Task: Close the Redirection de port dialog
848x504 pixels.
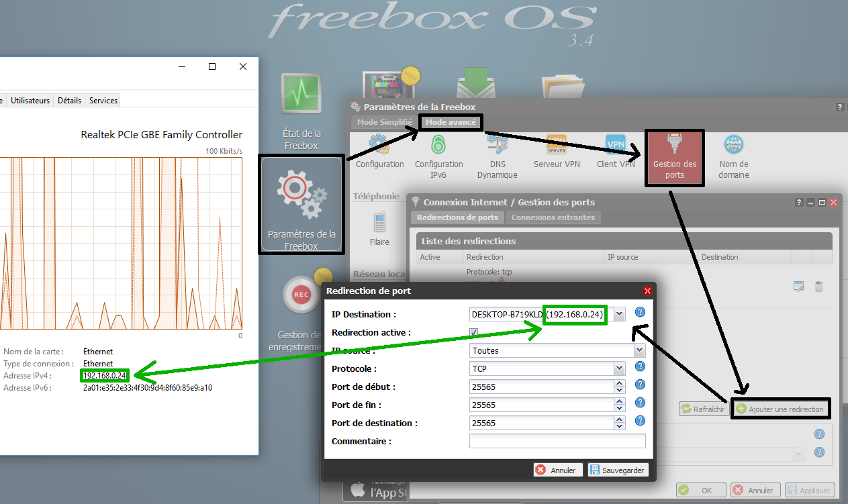Action: pos(647,291)
